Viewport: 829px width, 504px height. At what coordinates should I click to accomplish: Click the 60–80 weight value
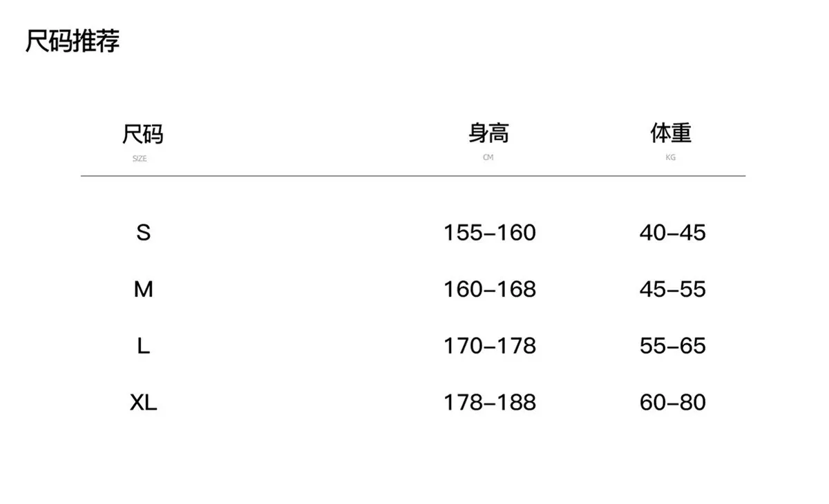(672, 403)
